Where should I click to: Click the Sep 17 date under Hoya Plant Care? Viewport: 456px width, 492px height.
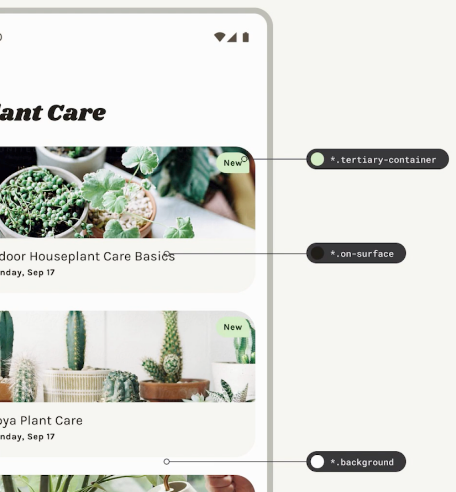click(27, 437)
